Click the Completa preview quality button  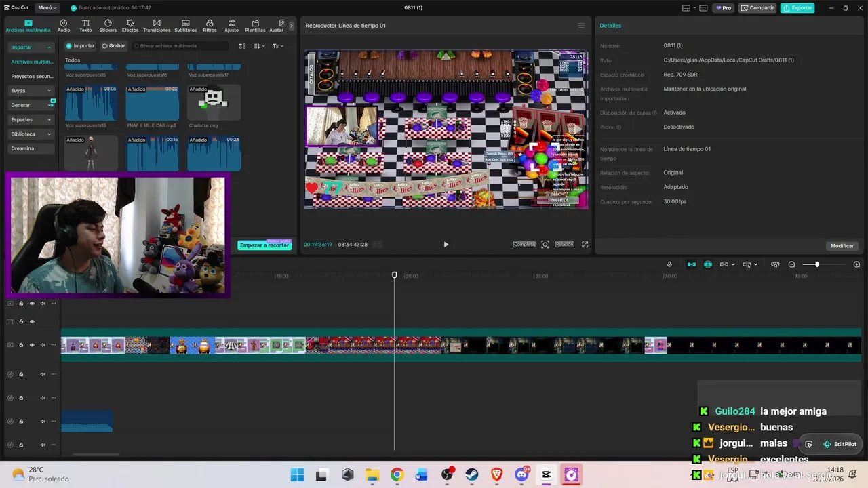pyautogui.click(x=524, y=245)
